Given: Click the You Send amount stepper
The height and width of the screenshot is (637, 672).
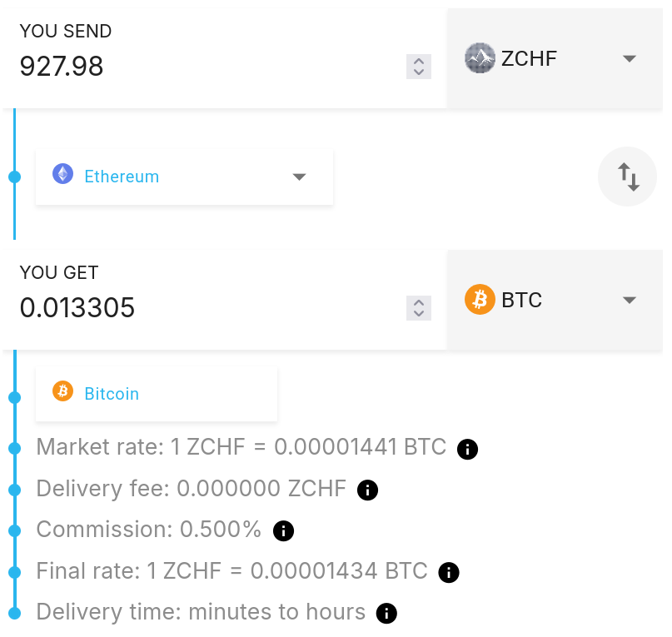Looking at the screenshot, I should tap(419, 67).
